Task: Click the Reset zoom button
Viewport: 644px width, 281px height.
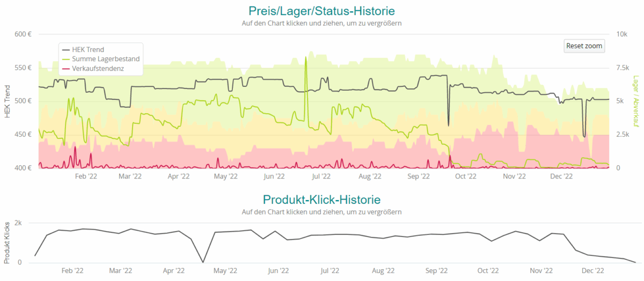Action: click(x=584, y=46)
